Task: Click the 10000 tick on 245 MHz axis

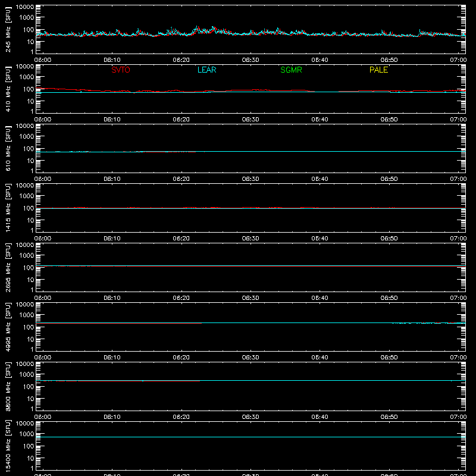Action: pos(25,7)
